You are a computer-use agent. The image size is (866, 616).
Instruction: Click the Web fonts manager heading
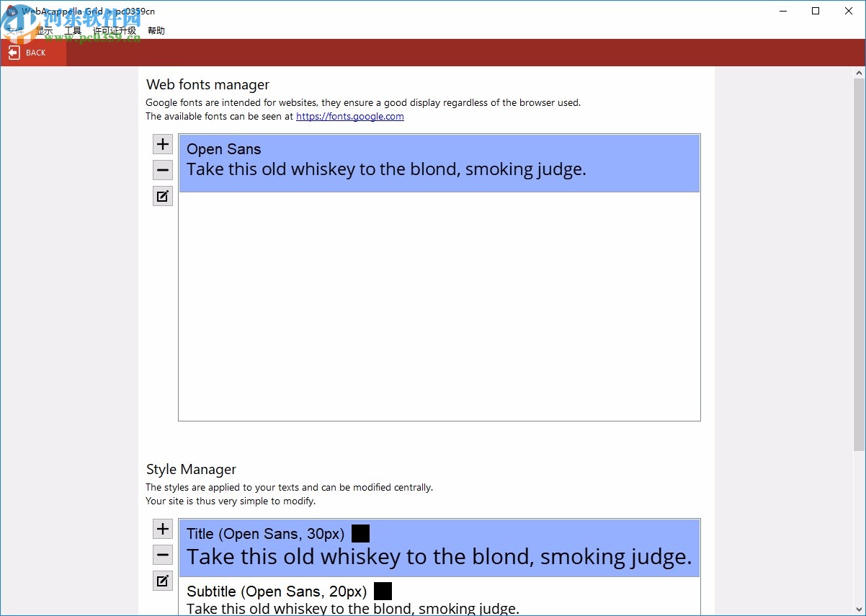pyautogui.click(x=208, y=84)
